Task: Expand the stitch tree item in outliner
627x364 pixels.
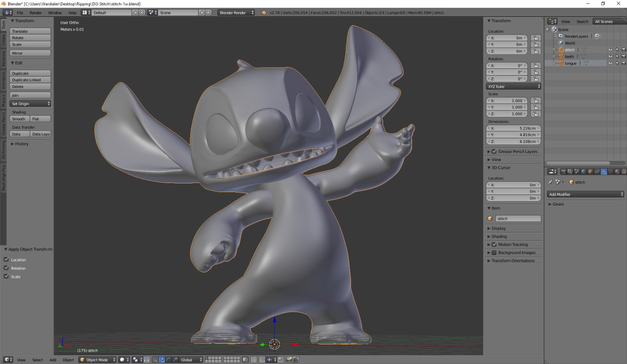Action: pyautogui.click(x=554, y=50)
